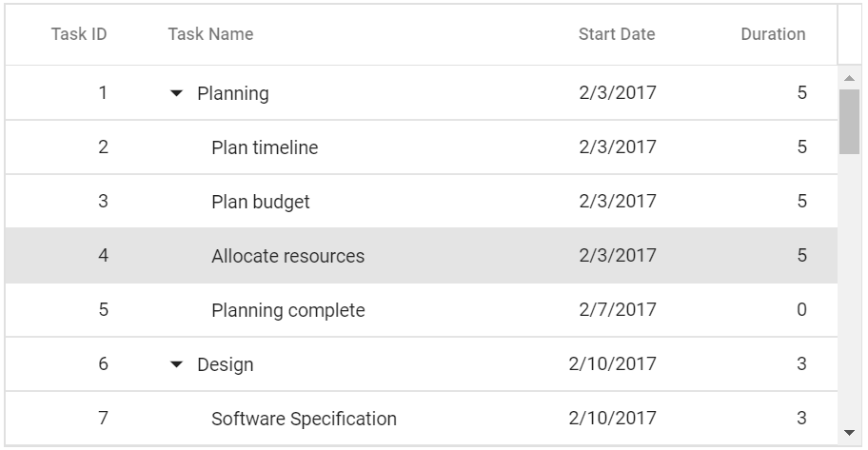Sort by Task Name column header
Screen dimensions: 868x450
coord(210,34)
